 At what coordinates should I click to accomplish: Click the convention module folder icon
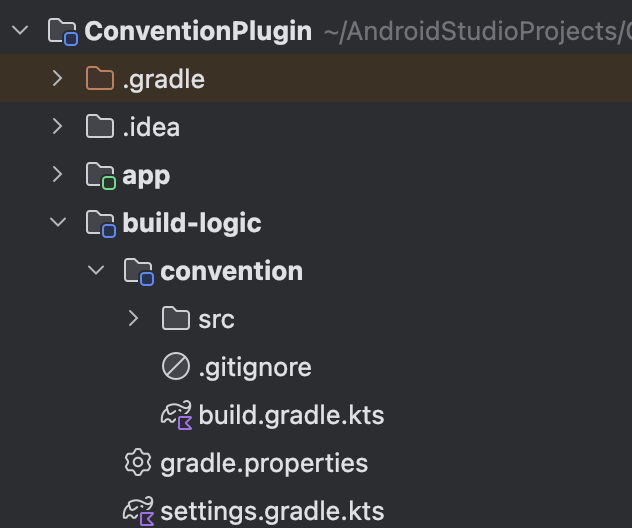point(138,271)
